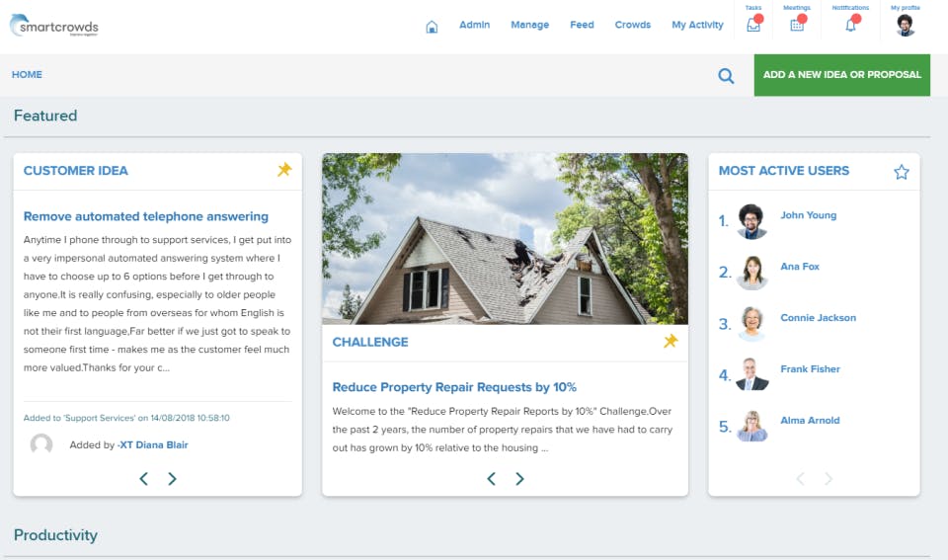Click the Productivity section heading
The height and width of the screenshot is (560, 948).
55,535
